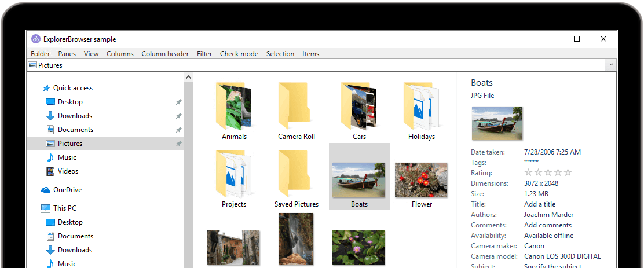Click Canon EOS 300D DIGITAL camera model
This screenshot has width=644, height=268.
tap(563, 256)
